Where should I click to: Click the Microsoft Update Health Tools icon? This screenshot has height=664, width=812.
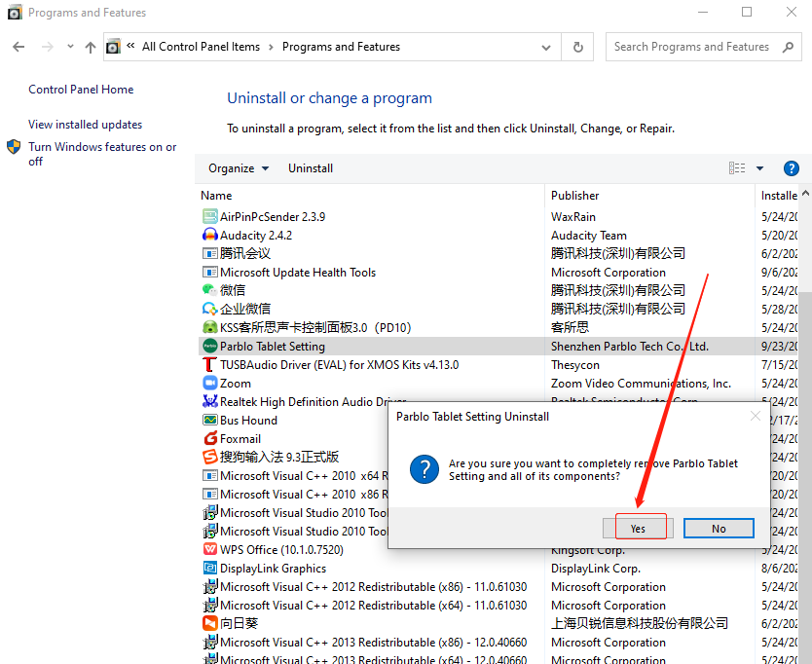[x=209, y=273]
